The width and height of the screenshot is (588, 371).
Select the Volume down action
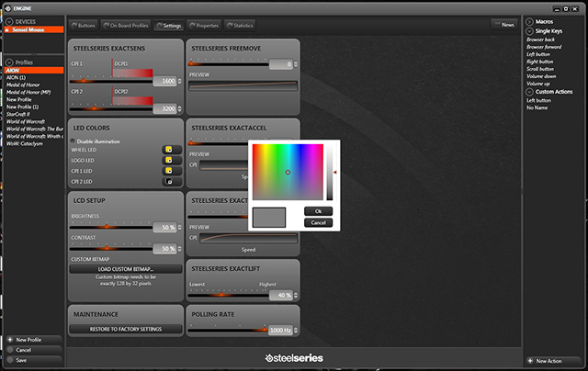[541, 76]
